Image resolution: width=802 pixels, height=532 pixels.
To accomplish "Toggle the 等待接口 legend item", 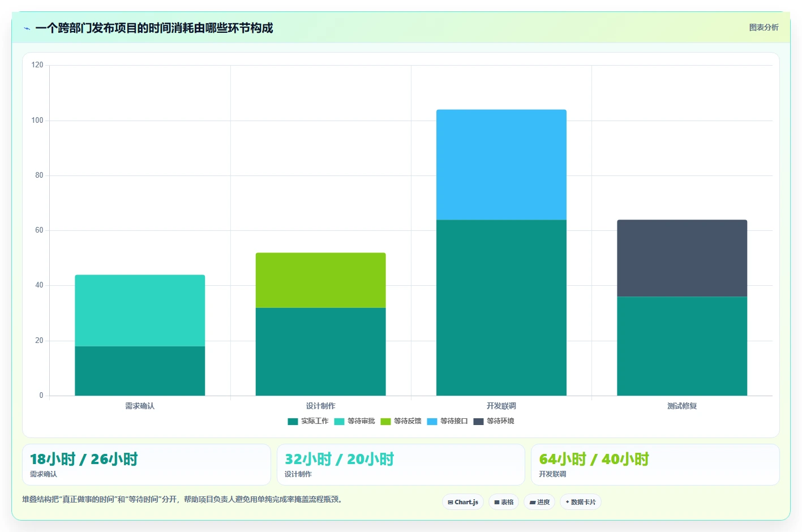I will coord(447,421).
